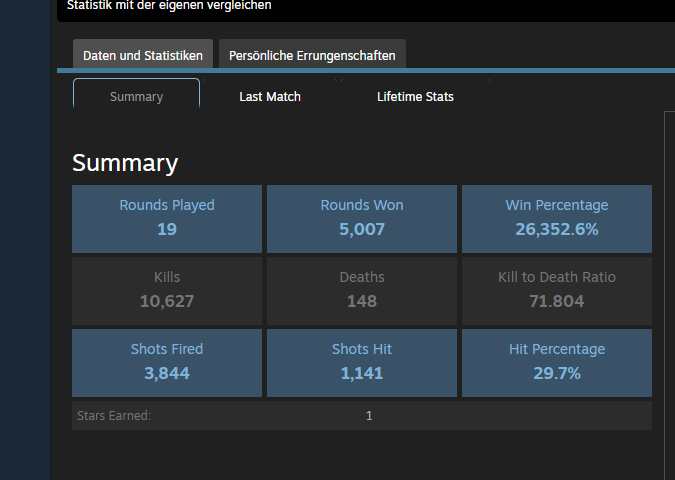This screenshot has width=675, height=480.
Task: Switch to Persönliche Errungenschaften tab
Action: [312, 55]
